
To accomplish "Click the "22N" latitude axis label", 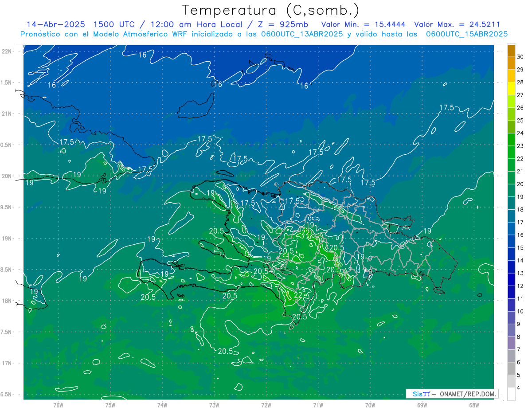I will (7, 51).
